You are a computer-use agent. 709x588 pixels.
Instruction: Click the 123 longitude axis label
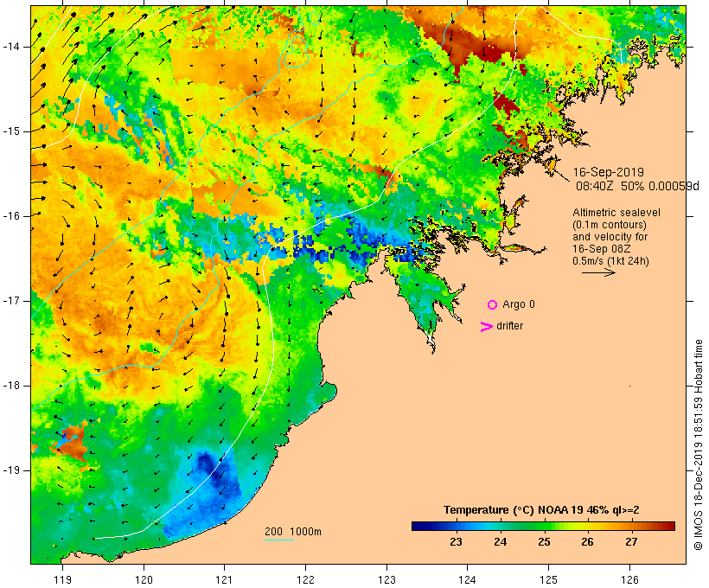pyautogui.click(x=386, y=580)
